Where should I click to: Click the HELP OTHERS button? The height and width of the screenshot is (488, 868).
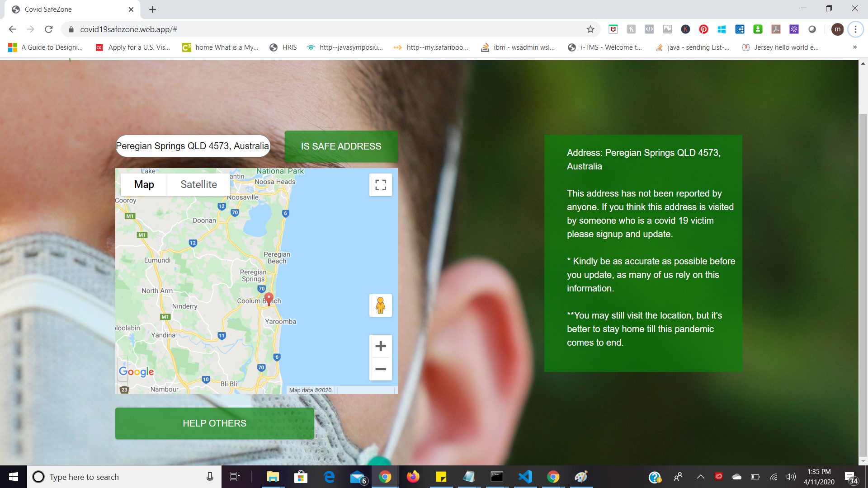click(215, 423)
